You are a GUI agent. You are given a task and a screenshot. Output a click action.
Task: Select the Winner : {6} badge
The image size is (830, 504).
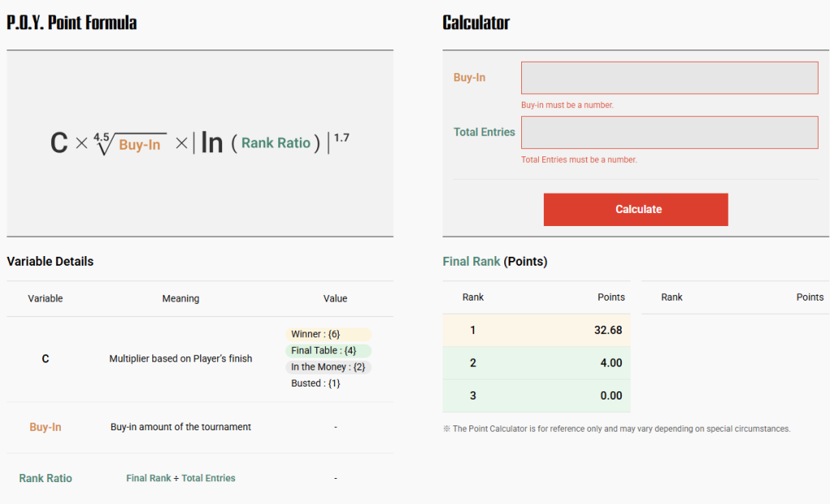pyautogui.click(x=327, y=334)
